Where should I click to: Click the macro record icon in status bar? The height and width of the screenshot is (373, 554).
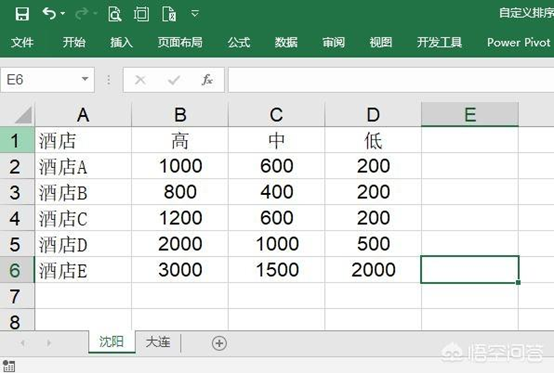click(x=9, y=366)
